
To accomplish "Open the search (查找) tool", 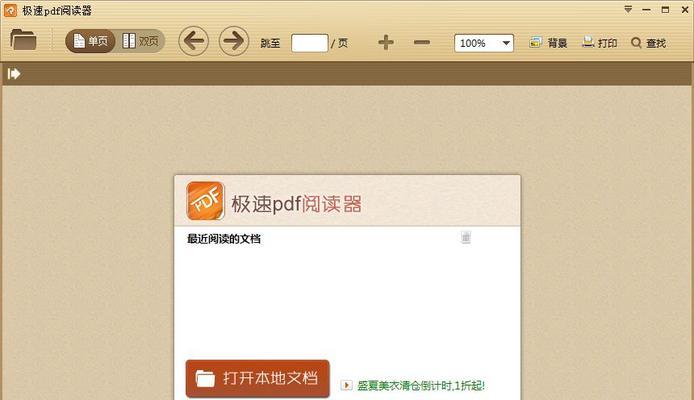I will click(648, 43).
